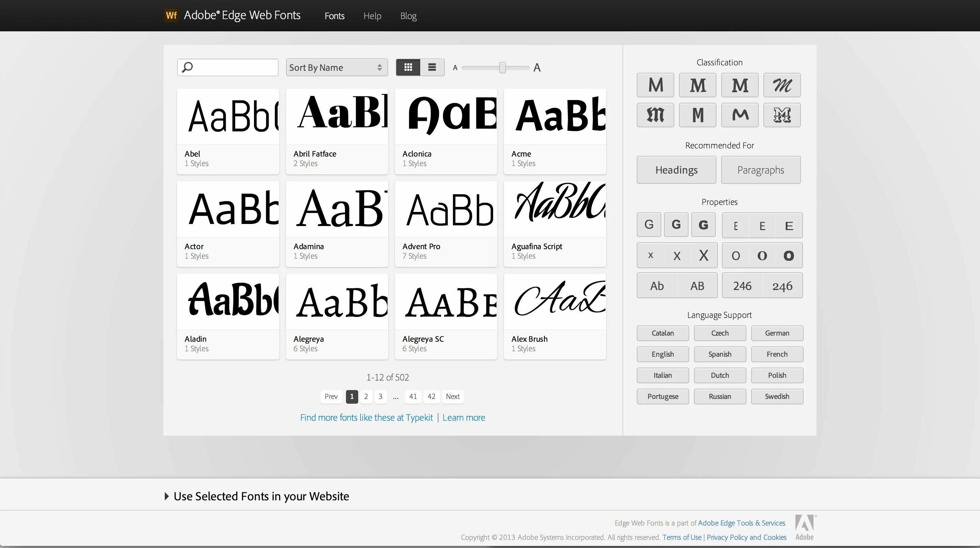Select the monospace classification icon (bottom row M)

pos(697,115)
